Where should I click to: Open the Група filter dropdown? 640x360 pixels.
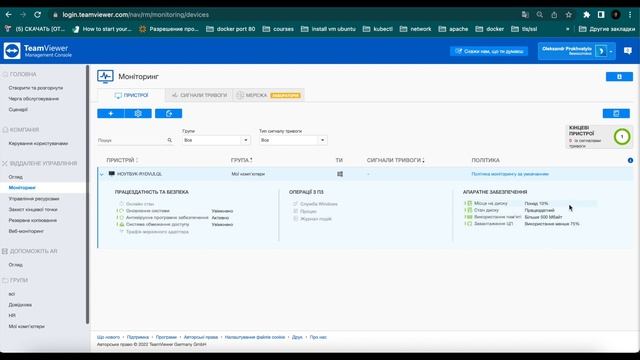tap(216, 140)
